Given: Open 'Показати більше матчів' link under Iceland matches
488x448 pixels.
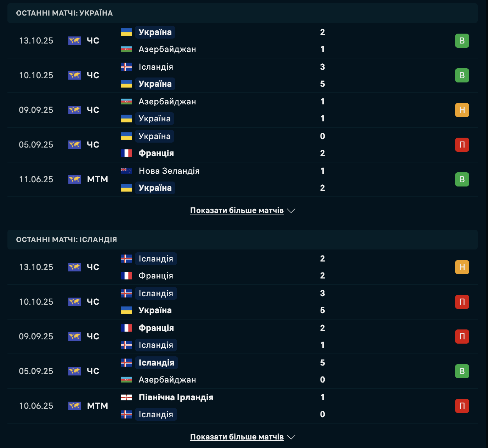Looking at the screenshot, I should tap(237, 437).
